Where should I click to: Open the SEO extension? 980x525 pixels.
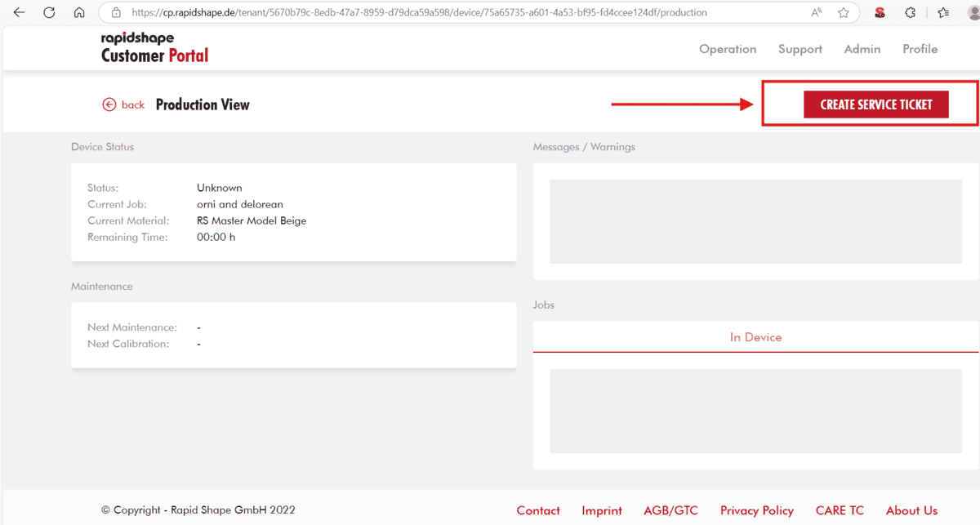point(880,12)
